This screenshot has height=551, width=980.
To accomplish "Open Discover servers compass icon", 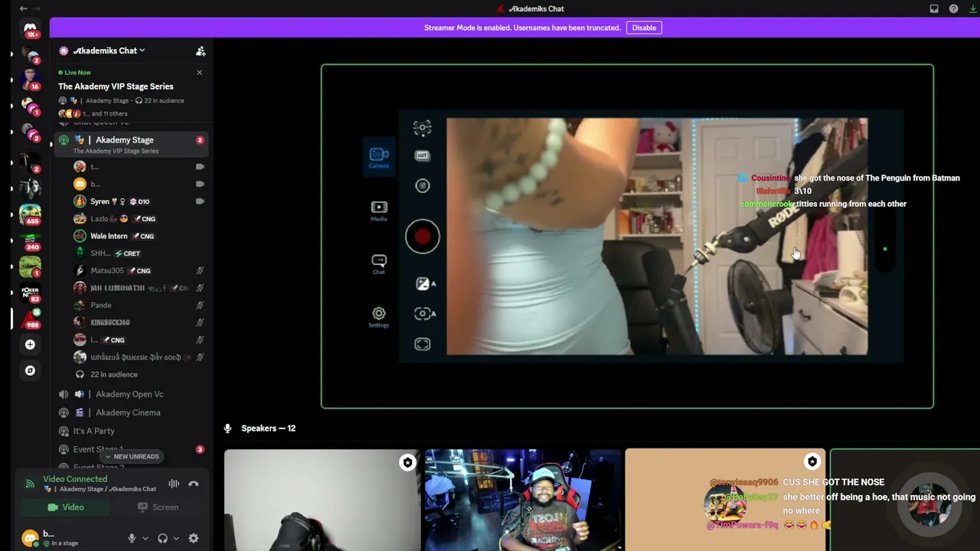I will [30, 370].
